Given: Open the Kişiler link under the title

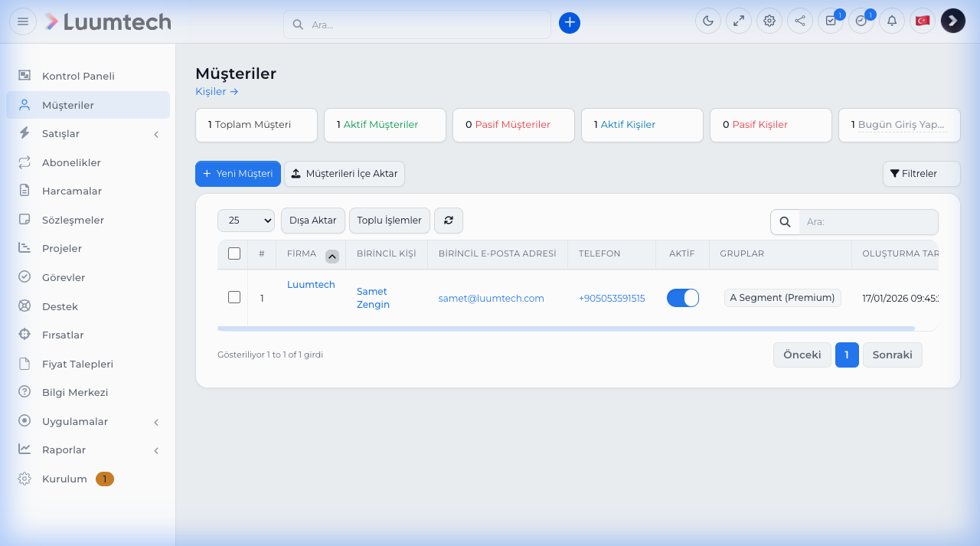Looking at the screenshot, I should [x=217, y=92].
